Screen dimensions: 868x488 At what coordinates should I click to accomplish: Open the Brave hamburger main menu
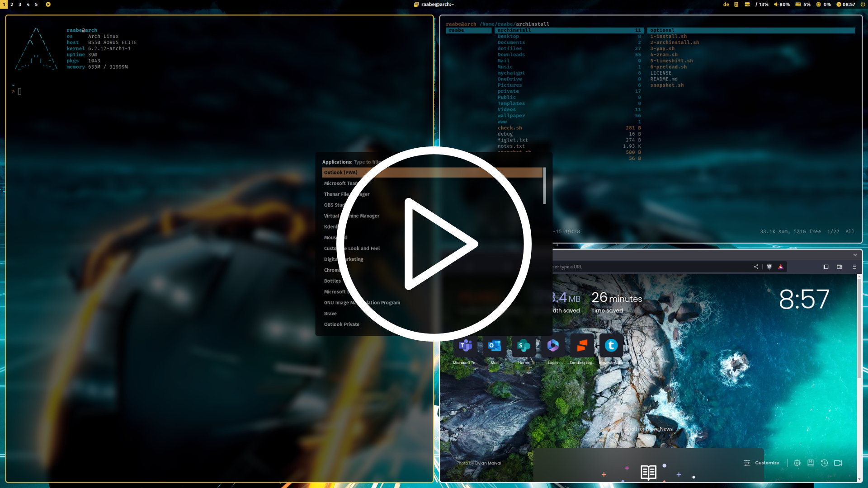(x=854, y=267)
